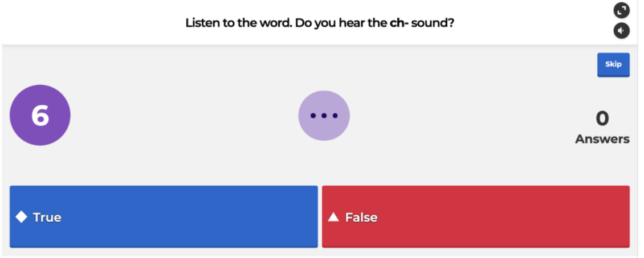Click the middle dot of the three dots
The height and width of the screenshot is (258, 644).
(x=324, y=116)
